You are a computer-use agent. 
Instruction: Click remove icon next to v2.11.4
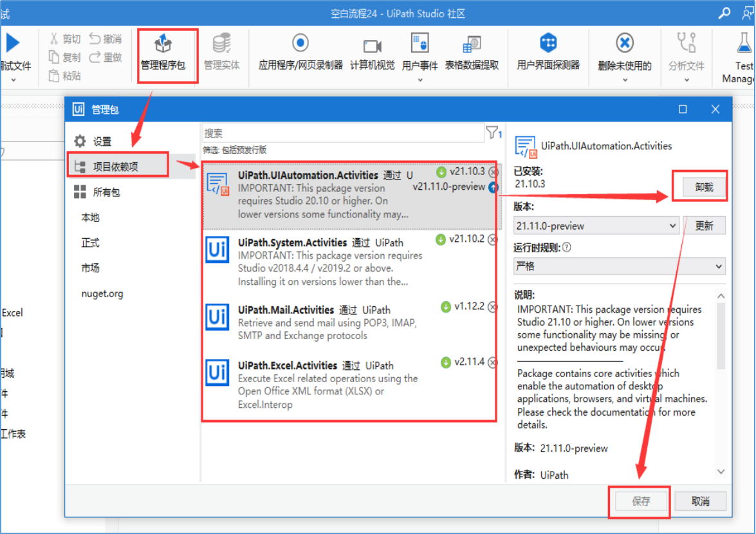pos(493,362)
